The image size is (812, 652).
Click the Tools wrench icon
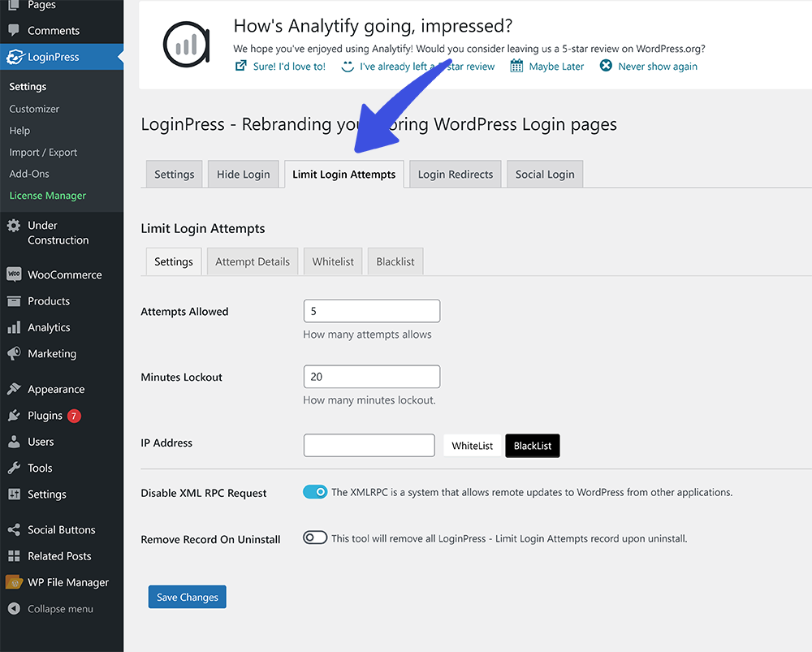[x=14, y=468]
